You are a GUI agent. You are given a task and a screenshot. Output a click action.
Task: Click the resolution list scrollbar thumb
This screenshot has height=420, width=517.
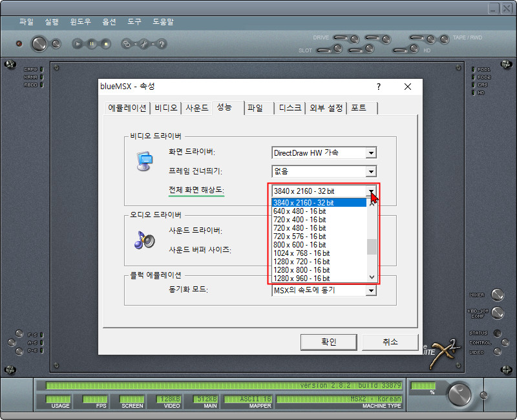372,247
